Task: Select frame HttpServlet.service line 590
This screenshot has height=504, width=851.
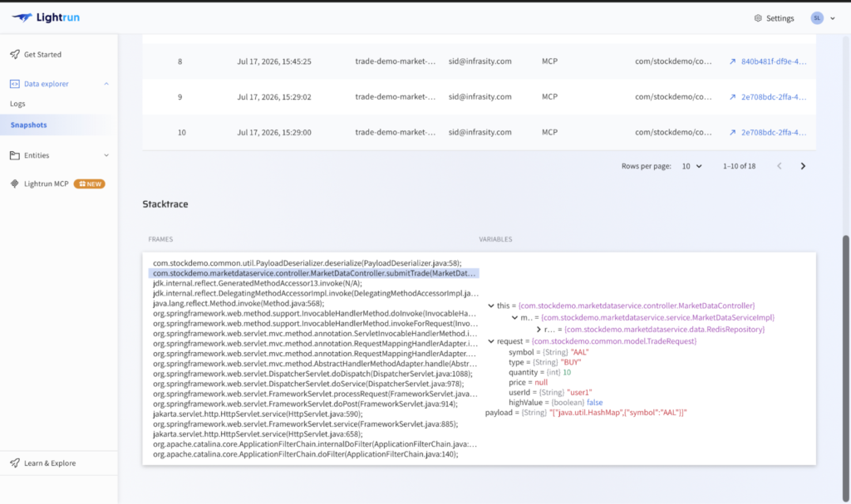Action: [258, 414]
